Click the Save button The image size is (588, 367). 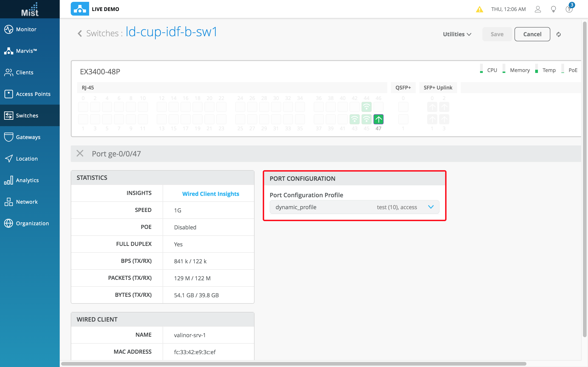pyautogui.click(x=497, y=34)
